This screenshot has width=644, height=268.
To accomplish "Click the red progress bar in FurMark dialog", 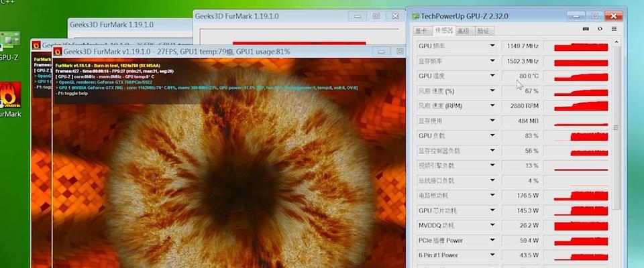I will (x=299, y=43).
